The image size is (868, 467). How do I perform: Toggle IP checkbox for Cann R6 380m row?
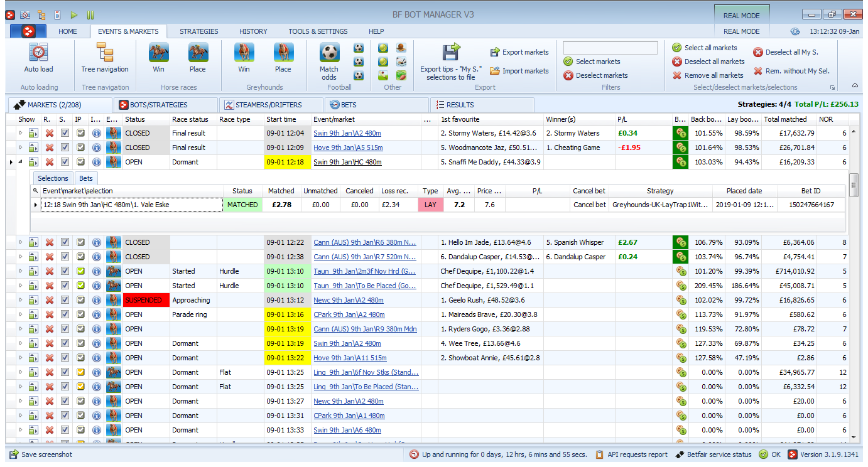click(80, 242)
